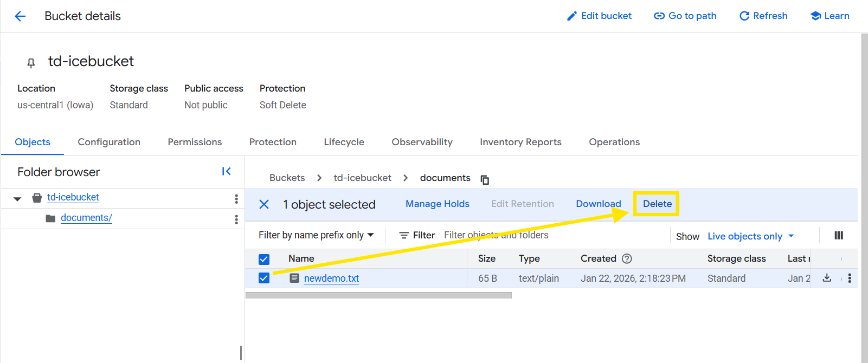868x363 pixels.
Task: Uncheck the select-all header checkbox
Action: pos(264,259)
